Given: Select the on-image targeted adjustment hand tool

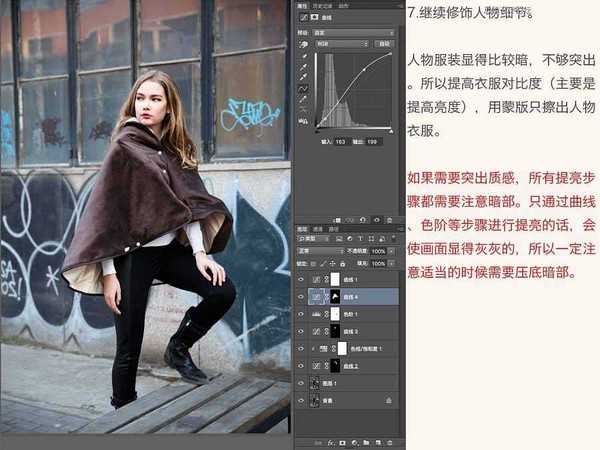Looking at the screenshot, I should point(303,44).
